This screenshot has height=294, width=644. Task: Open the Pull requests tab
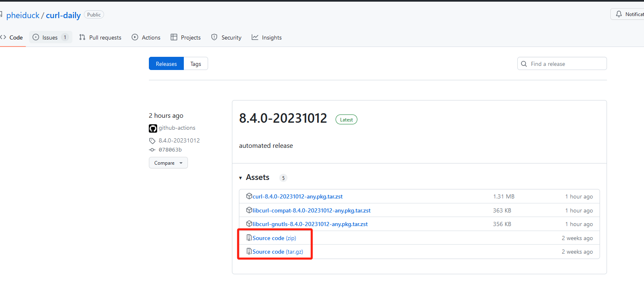click(100, 37)
